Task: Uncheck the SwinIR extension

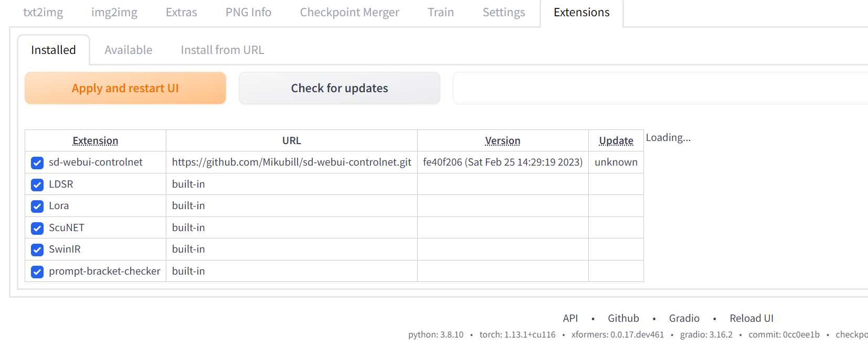Action: pos(37,249)
